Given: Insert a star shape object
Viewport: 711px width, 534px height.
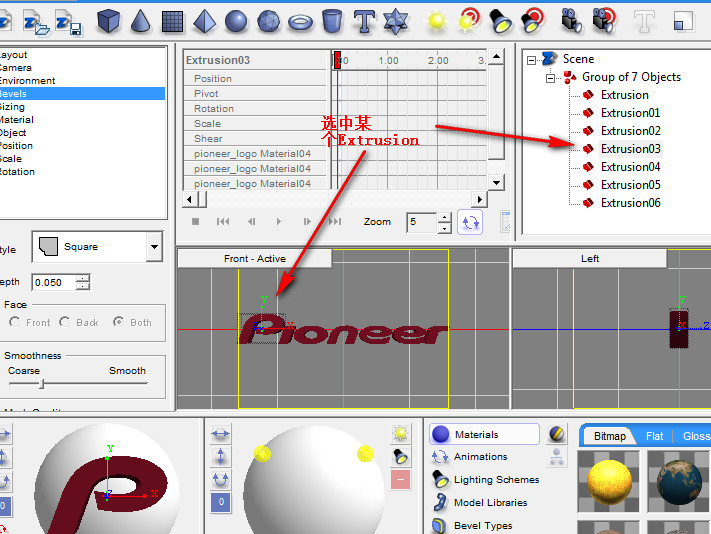Looking at the screenshot, I should tap(395, 21).
